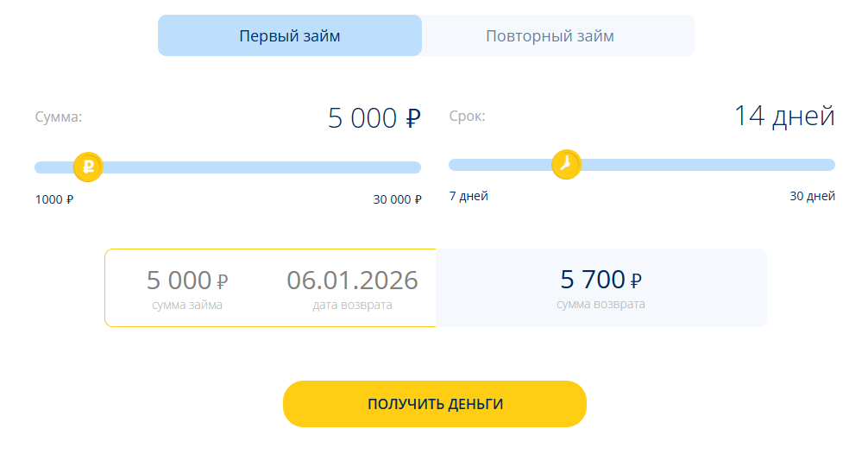Click the "1000 ₽" minimum amount label

[54, 199]
